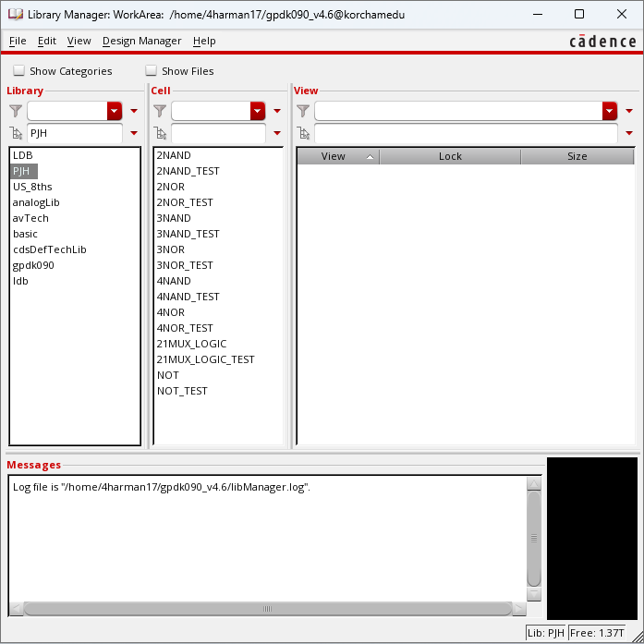
Task: Click the Library search field containing PJH
Action: [x=75, y=133]
